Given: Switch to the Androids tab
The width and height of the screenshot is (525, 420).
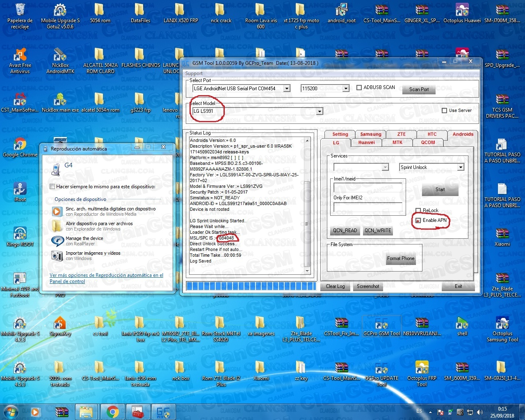Looking at the screenshot, I should click(x=463, y=134).
